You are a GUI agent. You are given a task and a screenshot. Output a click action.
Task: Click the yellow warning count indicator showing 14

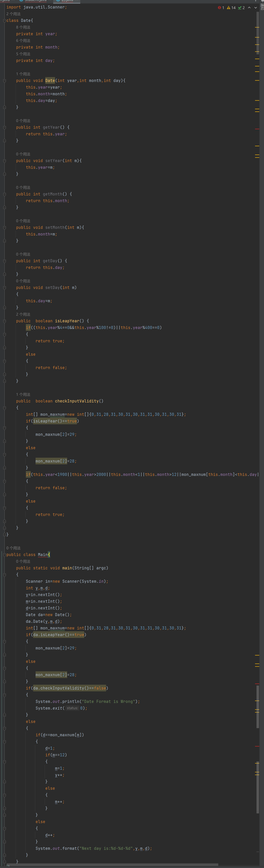point(231,7)
